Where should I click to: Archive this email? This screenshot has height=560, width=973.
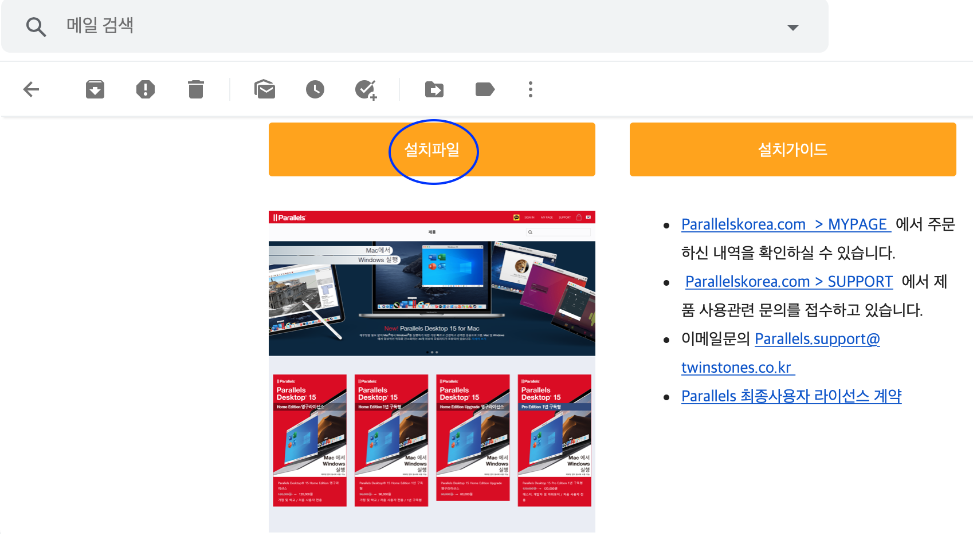[x=95, y=89]
